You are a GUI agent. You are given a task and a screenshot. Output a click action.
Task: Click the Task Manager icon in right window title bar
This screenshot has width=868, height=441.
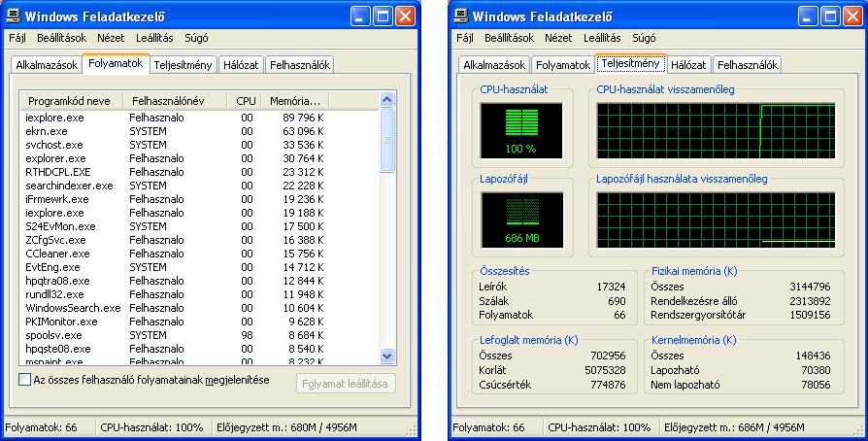pyautogui.click(x=460, y=16)
